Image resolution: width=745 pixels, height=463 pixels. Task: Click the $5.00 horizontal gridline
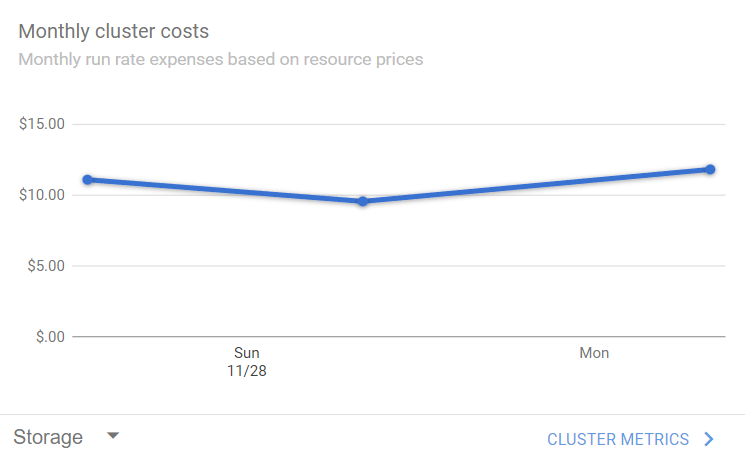click(x=400, y=266)
